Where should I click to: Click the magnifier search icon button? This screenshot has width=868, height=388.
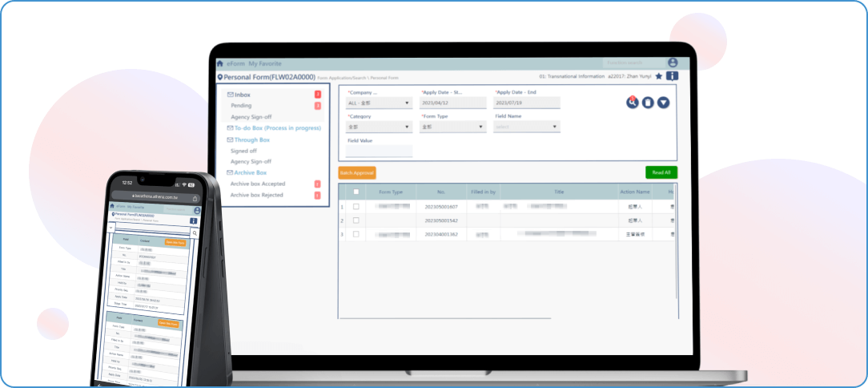pyautogui.click(x=633, y=102)
